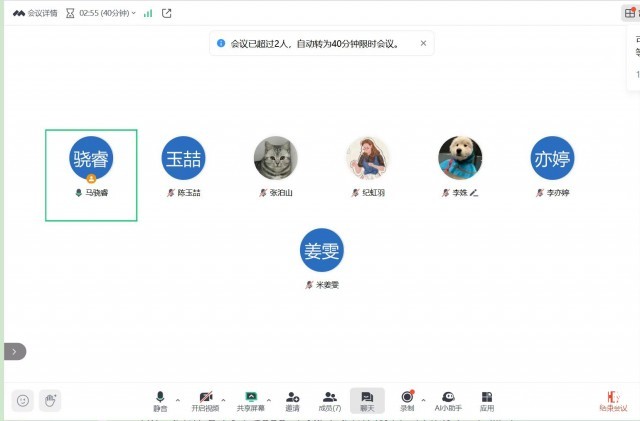The width and height of the screenshot is (640, 421).
Task: Open the AI小助手 assistant
Action: (x=447, y=400)
